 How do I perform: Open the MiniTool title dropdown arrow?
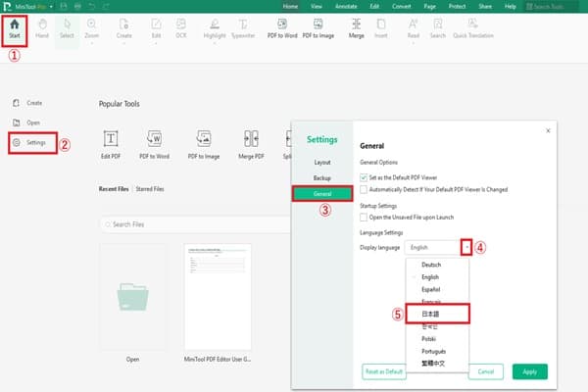tap(51, 7)
